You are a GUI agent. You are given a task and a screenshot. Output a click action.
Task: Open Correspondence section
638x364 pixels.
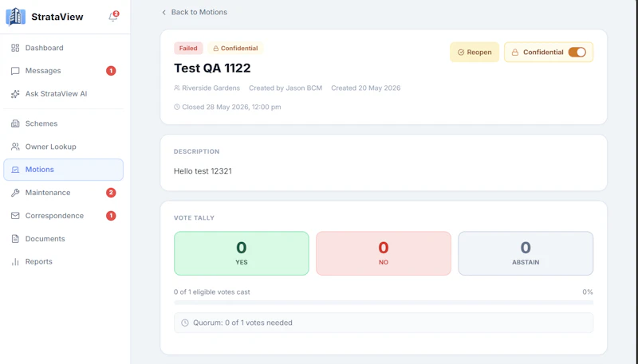[64, 216]
